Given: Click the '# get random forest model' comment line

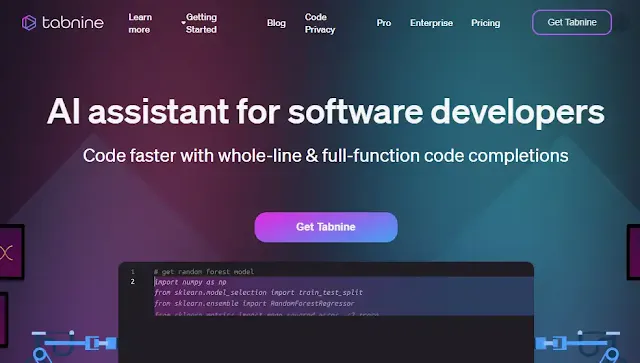Looking at the screenshot, I should (204, 272).
